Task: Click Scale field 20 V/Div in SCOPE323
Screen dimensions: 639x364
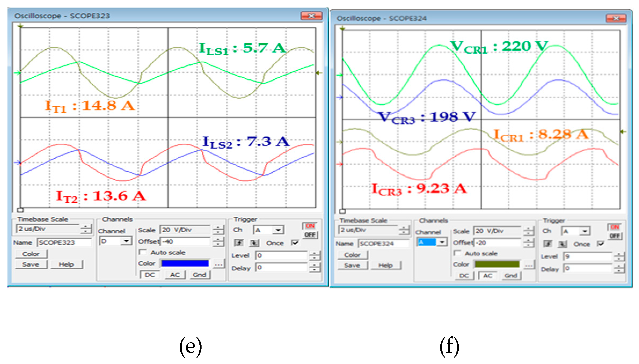Action: (x=185, y=230)
